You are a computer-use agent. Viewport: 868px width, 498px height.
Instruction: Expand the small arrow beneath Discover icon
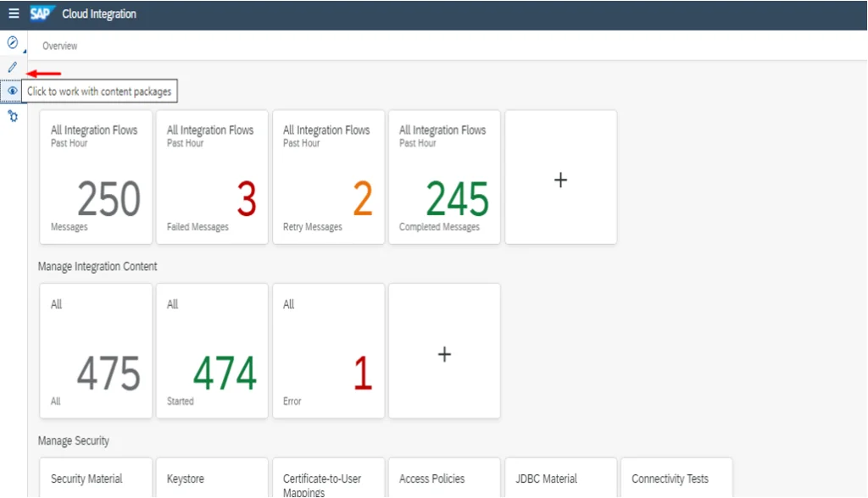(x=24, y=51)
